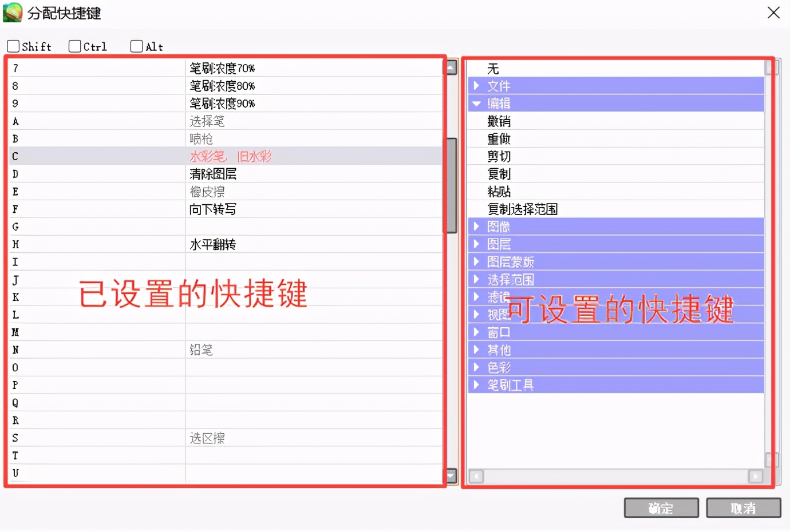The width and height of the screenshot is (790, 532).
Task: Expand the 文件 category
Action: pyautogui.click(x=476, y=86)
